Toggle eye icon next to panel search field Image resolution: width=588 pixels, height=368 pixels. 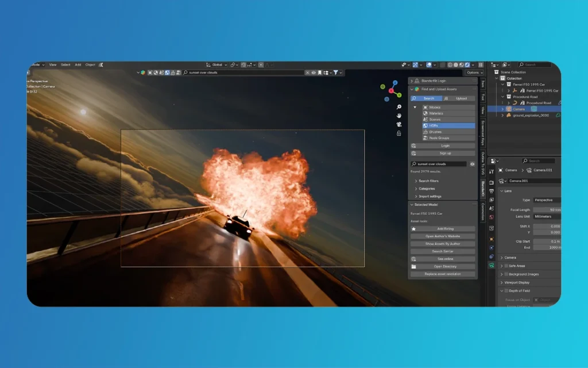(472, 164)
